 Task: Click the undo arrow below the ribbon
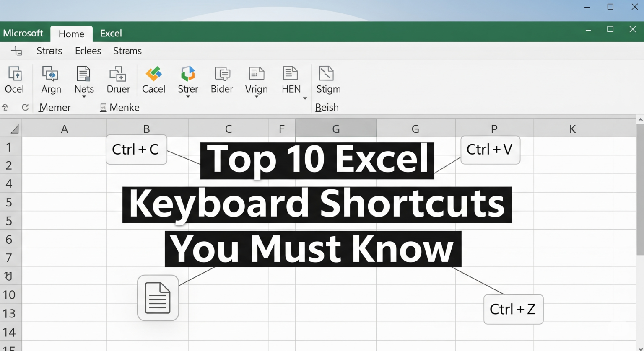point(5,107)
